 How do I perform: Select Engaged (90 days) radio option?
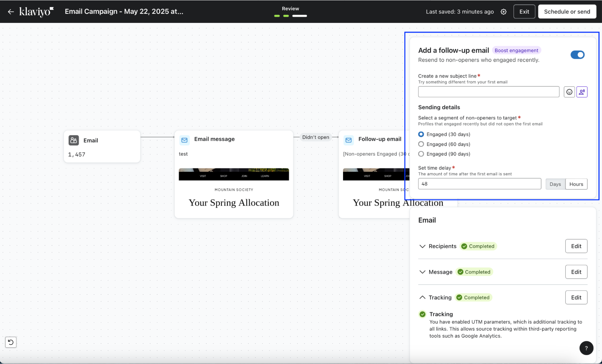421,154
